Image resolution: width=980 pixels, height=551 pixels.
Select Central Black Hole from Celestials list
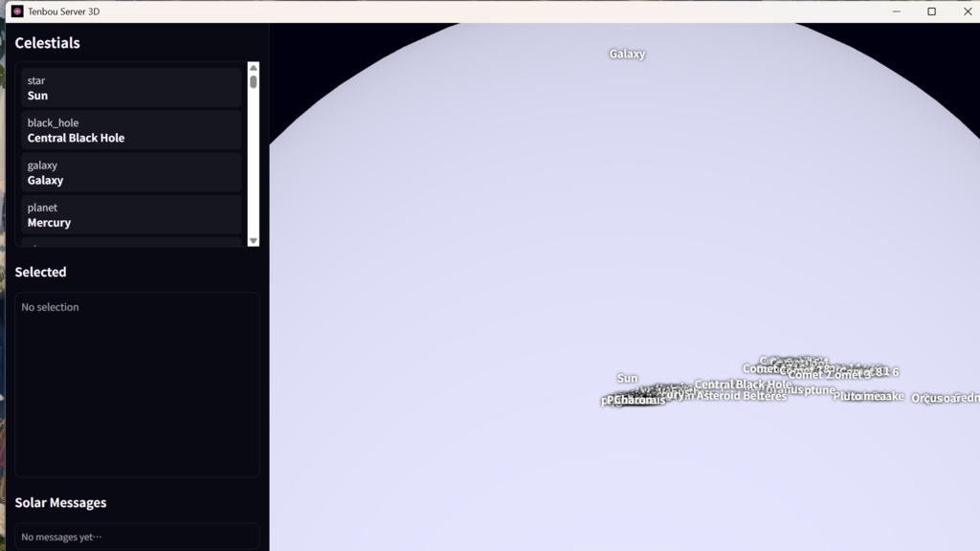pyautogui.click(x=131, y=130)
